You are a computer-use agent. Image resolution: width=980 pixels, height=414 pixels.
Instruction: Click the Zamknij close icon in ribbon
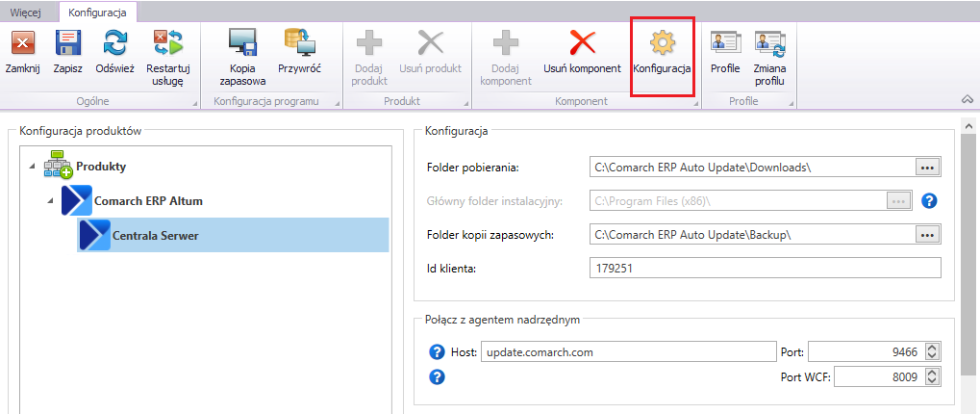(22, 43)
